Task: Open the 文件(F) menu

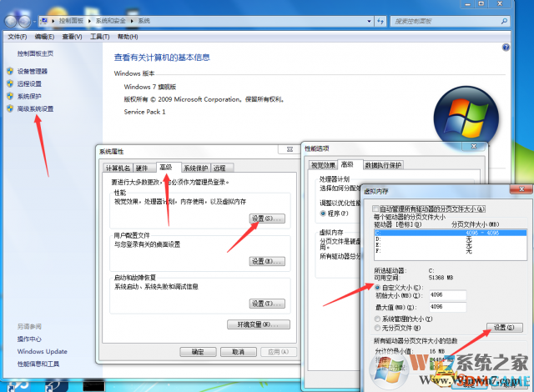Action: pos(18,37)
